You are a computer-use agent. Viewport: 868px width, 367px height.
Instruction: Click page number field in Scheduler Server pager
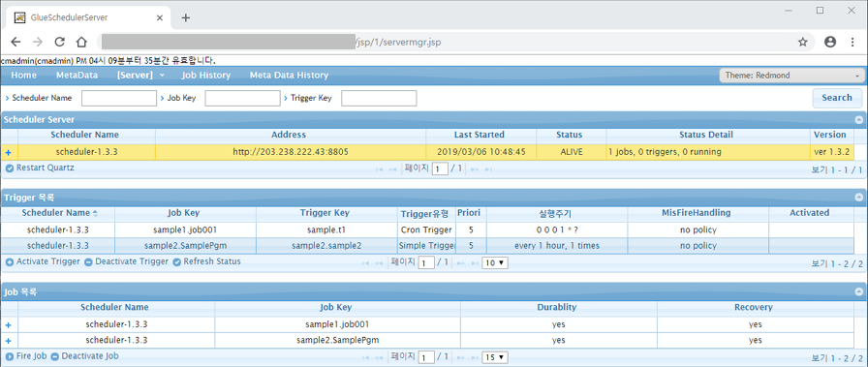click(x=440, y=168)
